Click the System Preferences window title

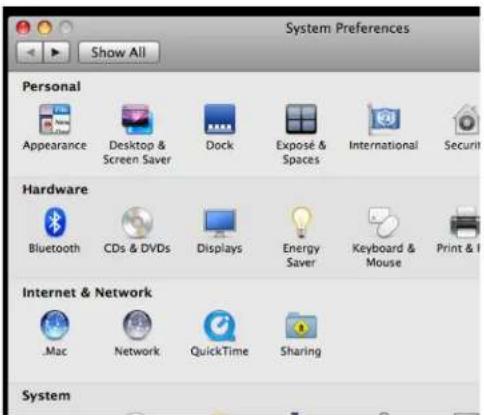tap(347, 28)
